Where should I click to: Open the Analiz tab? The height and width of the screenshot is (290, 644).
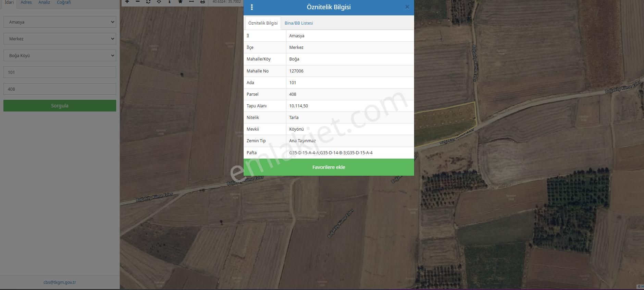[44, 2]
